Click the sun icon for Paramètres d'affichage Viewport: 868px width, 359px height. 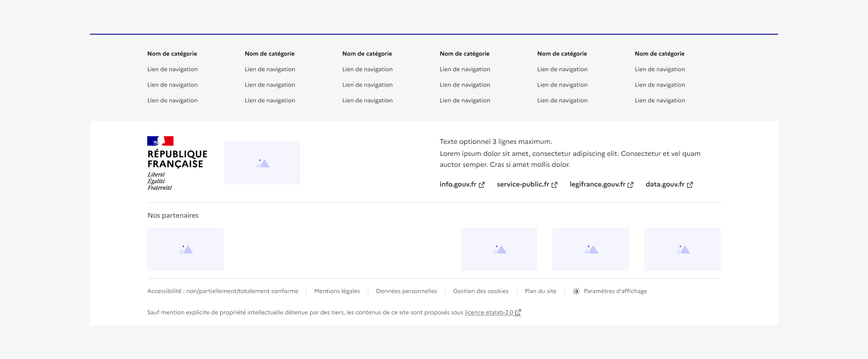(x=576, y=291)
